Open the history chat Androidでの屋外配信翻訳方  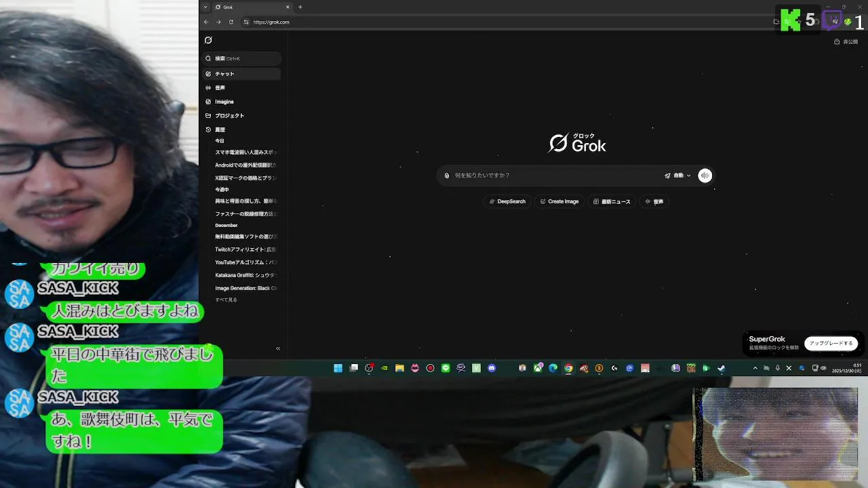246,165
